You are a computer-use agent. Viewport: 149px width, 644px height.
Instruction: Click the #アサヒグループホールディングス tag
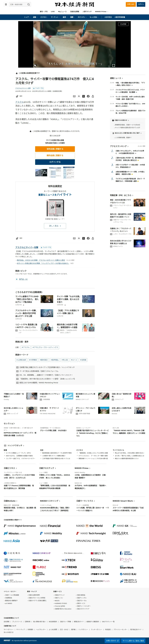coord(45,347)
